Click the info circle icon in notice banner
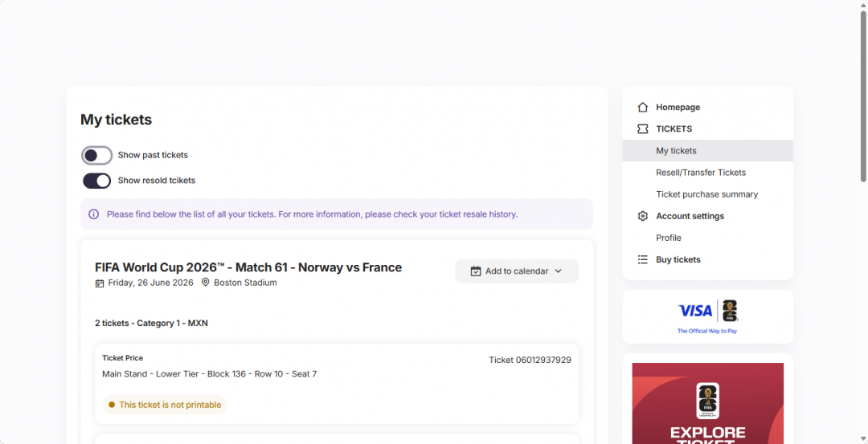The image size is (868, 444). click(x=93, y=214)
